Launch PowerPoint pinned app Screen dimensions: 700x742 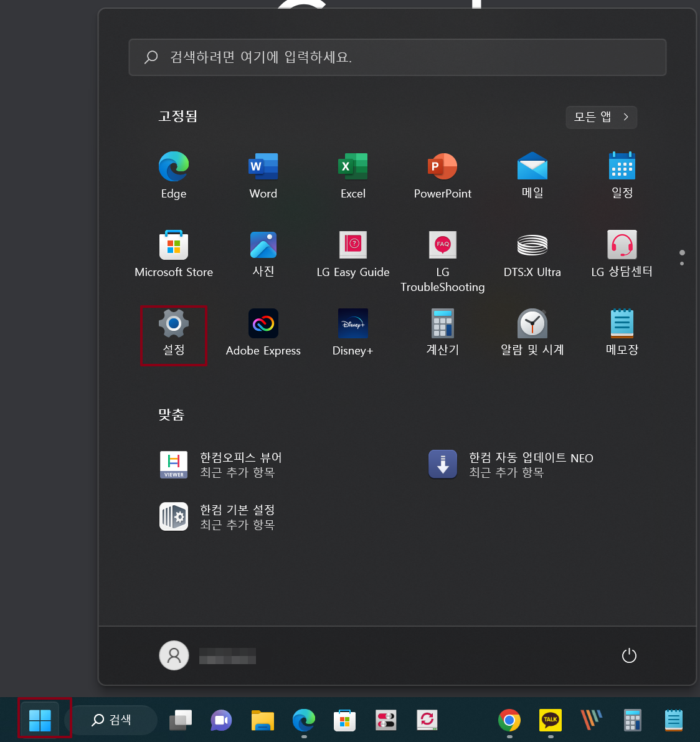442,175
